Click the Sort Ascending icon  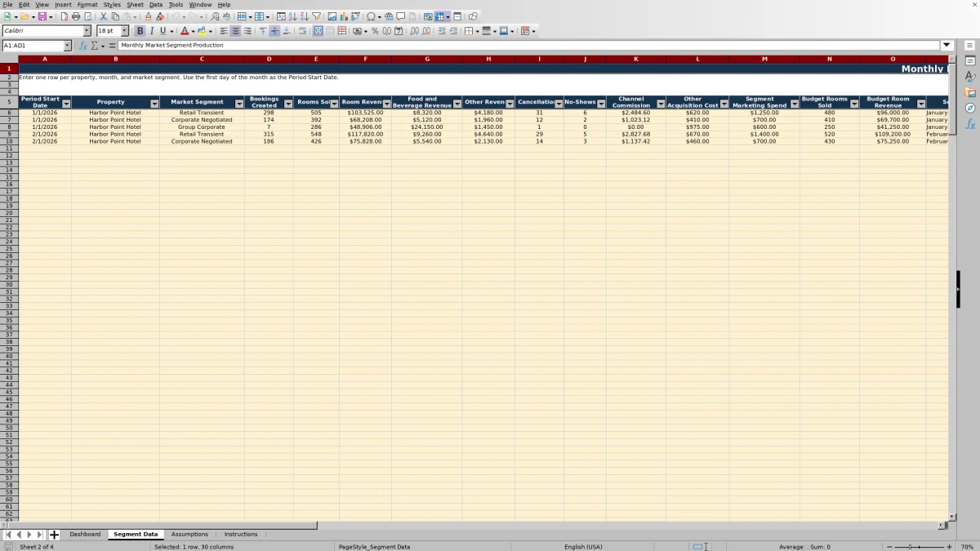coord(292,16)
